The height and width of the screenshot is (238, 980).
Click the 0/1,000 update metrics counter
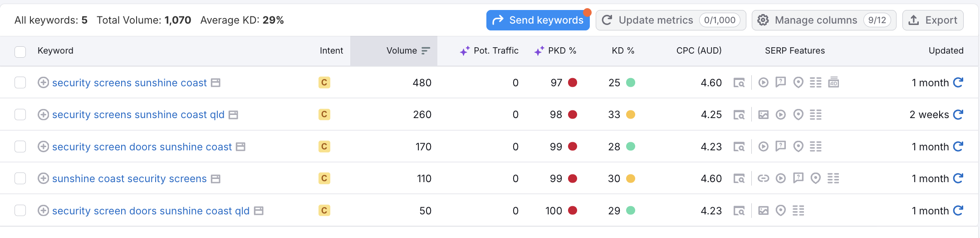coord(720,20)
